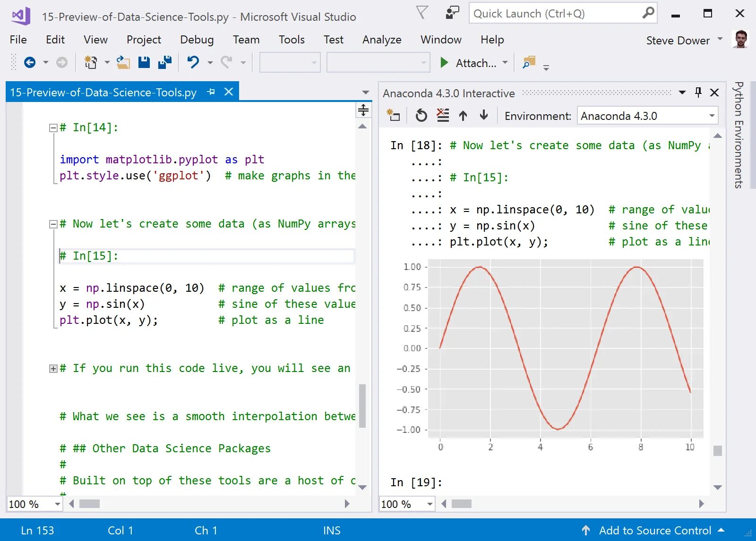The height and width of the screenshot is (541, 756).
Task: Click the Interactive window horizontal scrollbar thumb
Action: tap(462, 504)
